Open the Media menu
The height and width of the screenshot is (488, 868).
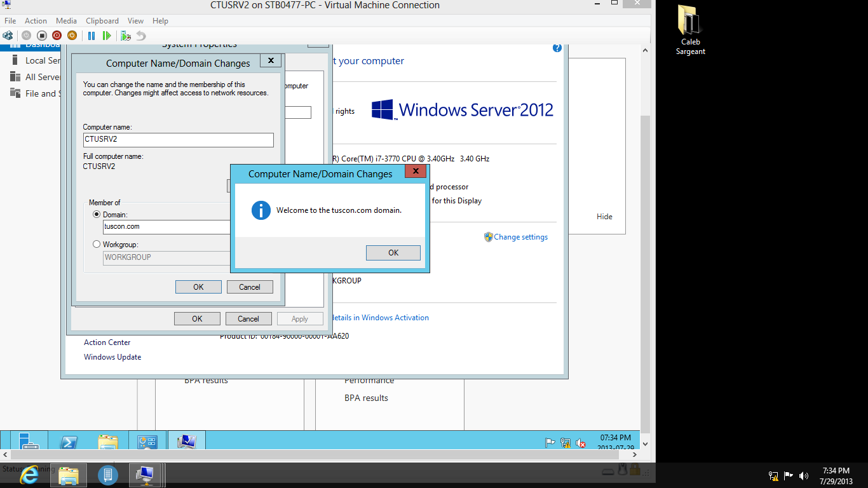pyautogui.click(x=67, y=21)
